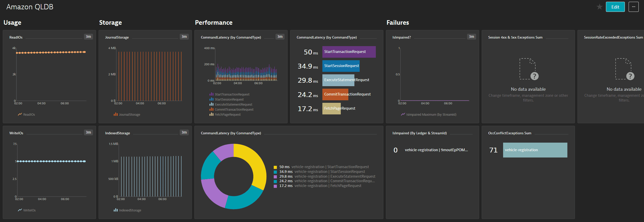Click the WriteIOs legend line icon
The image size is (644, 222).
pos(20,210)
